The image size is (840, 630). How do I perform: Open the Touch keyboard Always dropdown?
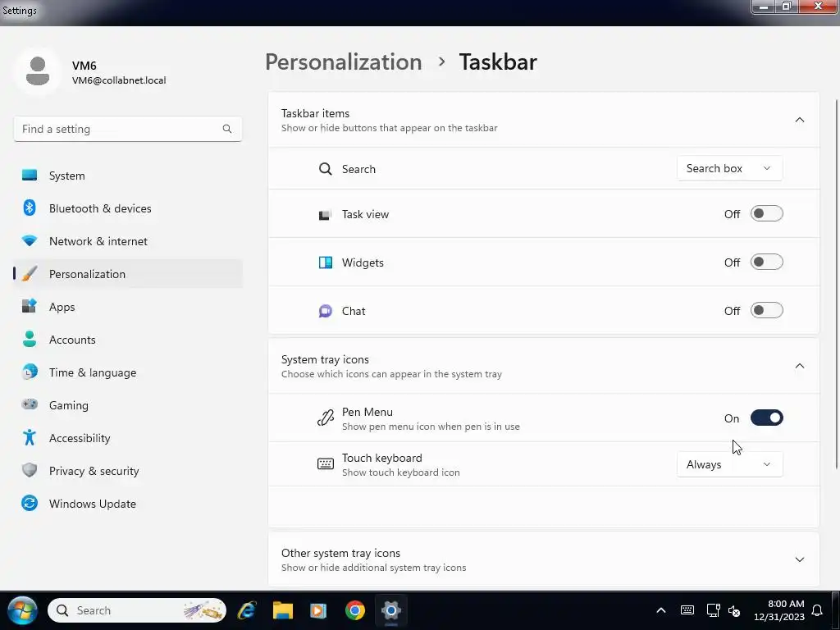pyautogui.click(x=729, y=464)
